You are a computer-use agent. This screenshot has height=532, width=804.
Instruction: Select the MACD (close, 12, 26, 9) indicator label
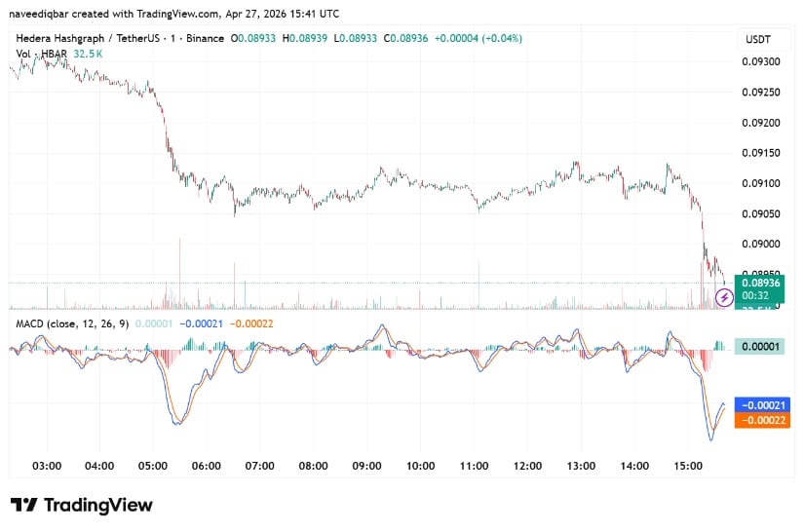click(70, 322)
